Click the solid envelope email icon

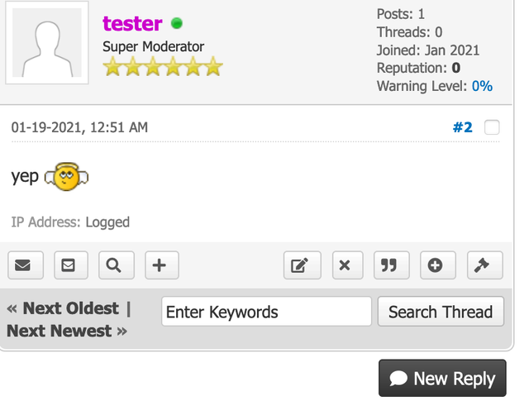click(25, 265)
